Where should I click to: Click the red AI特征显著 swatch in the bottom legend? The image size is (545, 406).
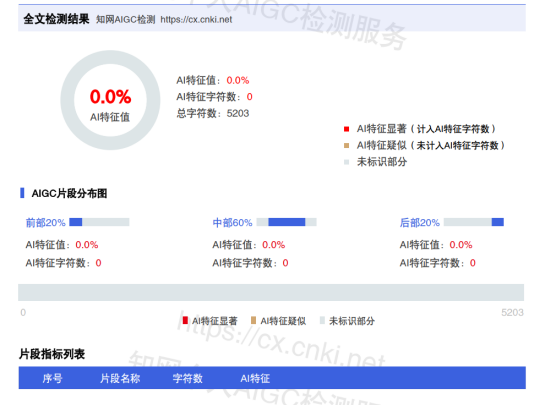tap(185, 320)
